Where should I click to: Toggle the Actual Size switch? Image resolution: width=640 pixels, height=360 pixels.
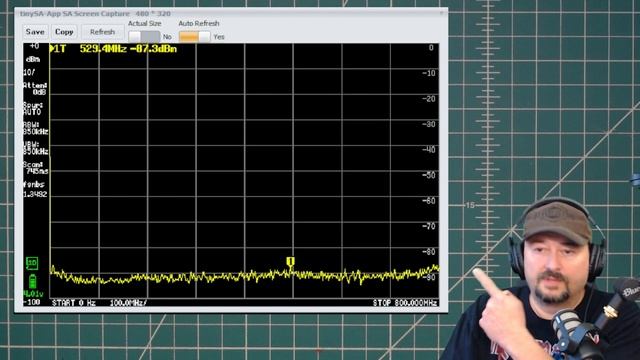pos(144,37)
